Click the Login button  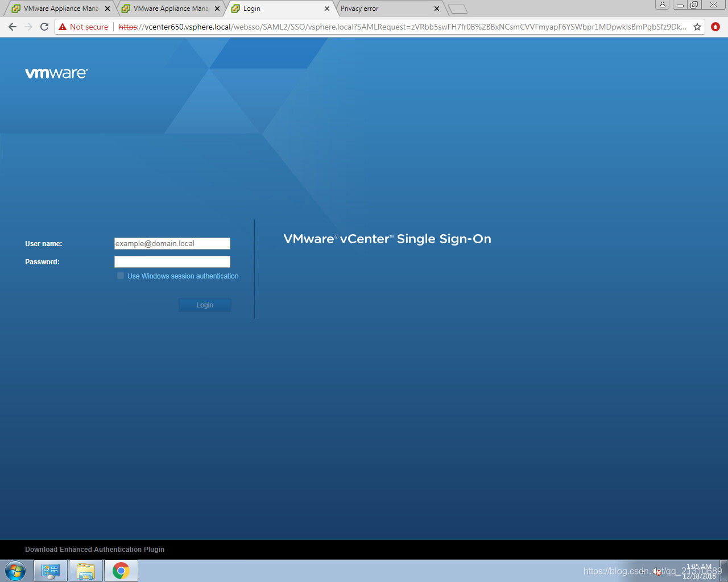tap(205, 305)
